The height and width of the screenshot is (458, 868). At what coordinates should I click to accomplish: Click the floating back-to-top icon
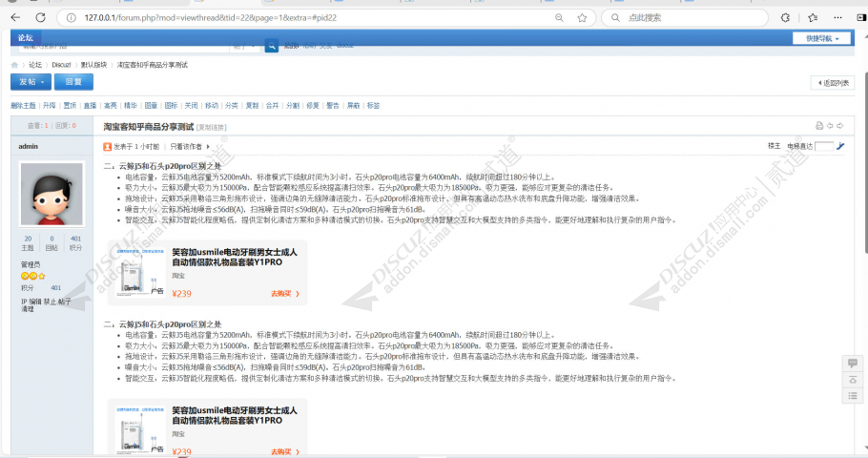[x=853, y=380]
